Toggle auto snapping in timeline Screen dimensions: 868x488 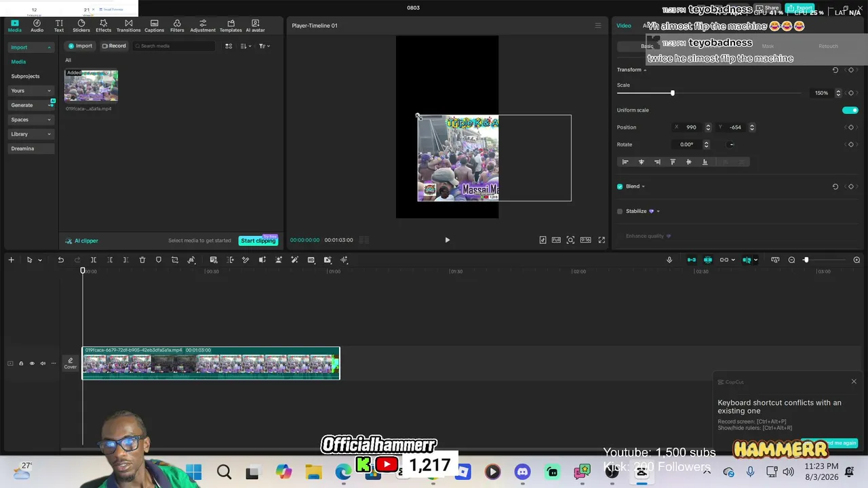[x=708, y=260]
